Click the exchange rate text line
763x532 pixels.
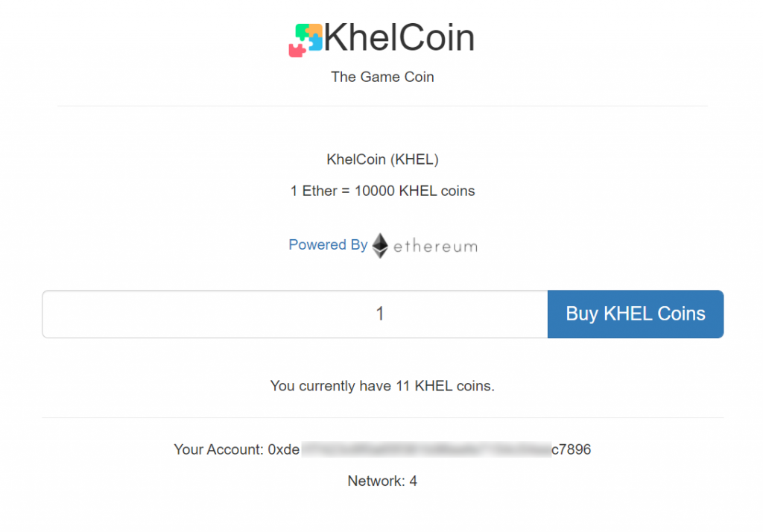pos(382,191)
